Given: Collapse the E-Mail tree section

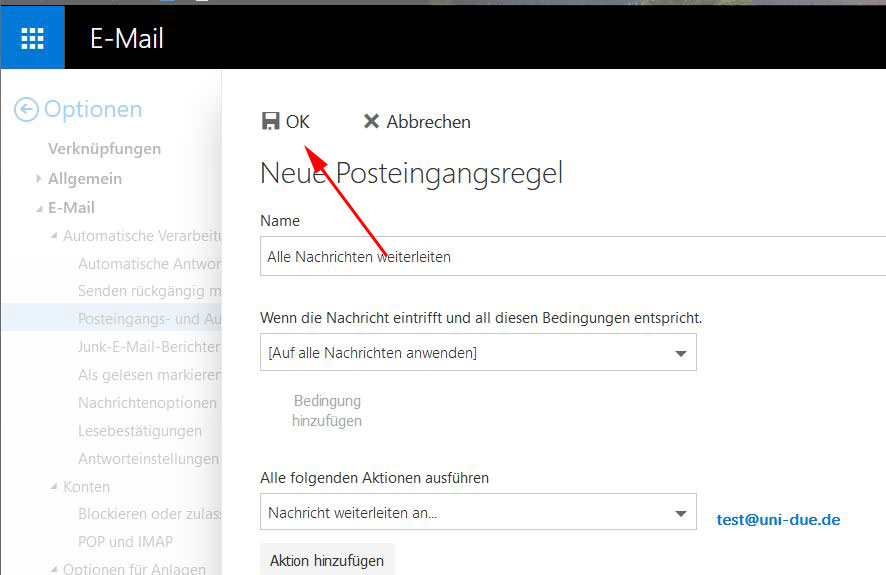Looking at the screenshot, I should point(39,208).
